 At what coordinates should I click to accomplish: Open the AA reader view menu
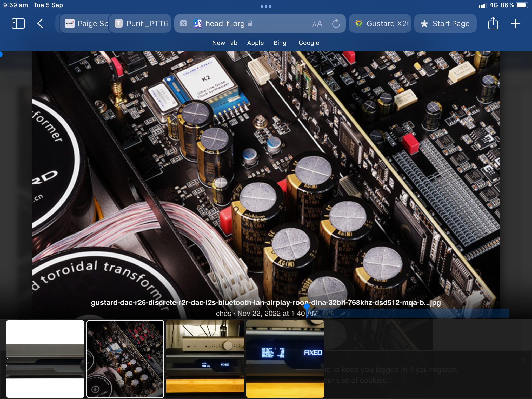click(x=317, y=24)
